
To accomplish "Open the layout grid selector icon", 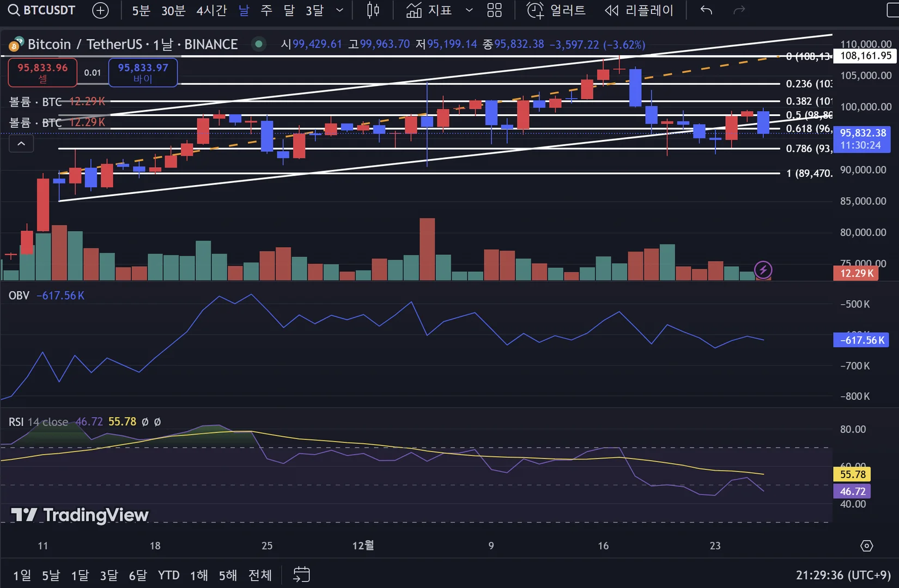I will coord(494,10).
